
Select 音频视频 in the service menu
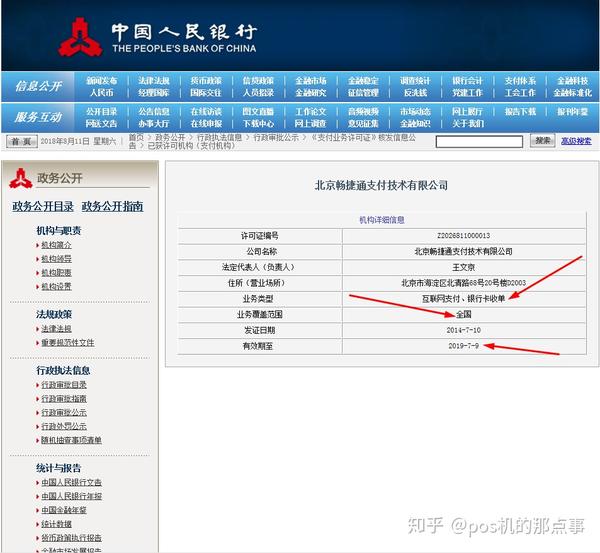tap(363, 112)
